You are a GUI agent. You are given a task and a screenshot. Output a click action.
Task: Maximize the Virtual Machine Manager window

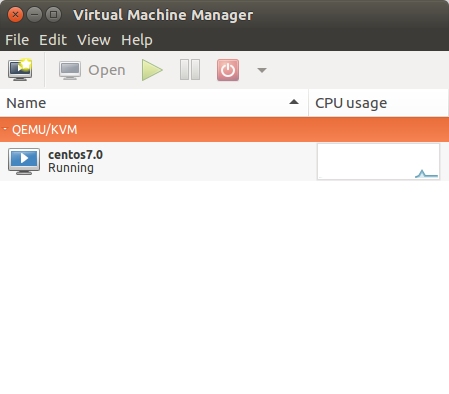pos(53,15)
